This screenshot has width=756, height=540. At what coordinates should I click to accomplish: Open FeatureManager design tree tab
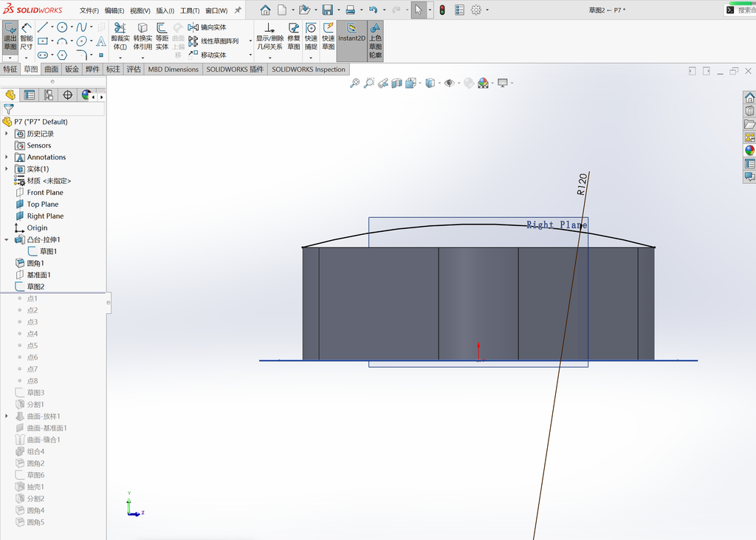pyautogui.click(x=10, y=95)
